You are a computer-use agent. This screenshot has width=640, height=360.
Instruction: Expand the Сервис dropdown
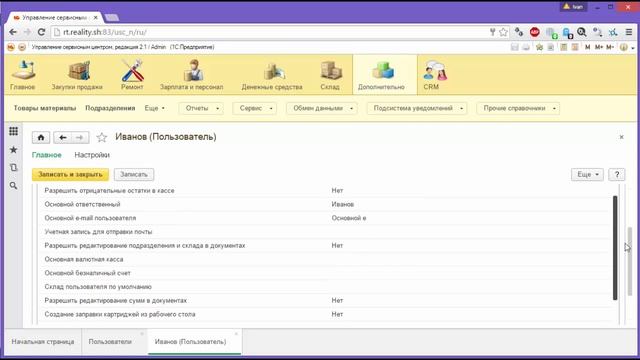[x=255, y=108]
